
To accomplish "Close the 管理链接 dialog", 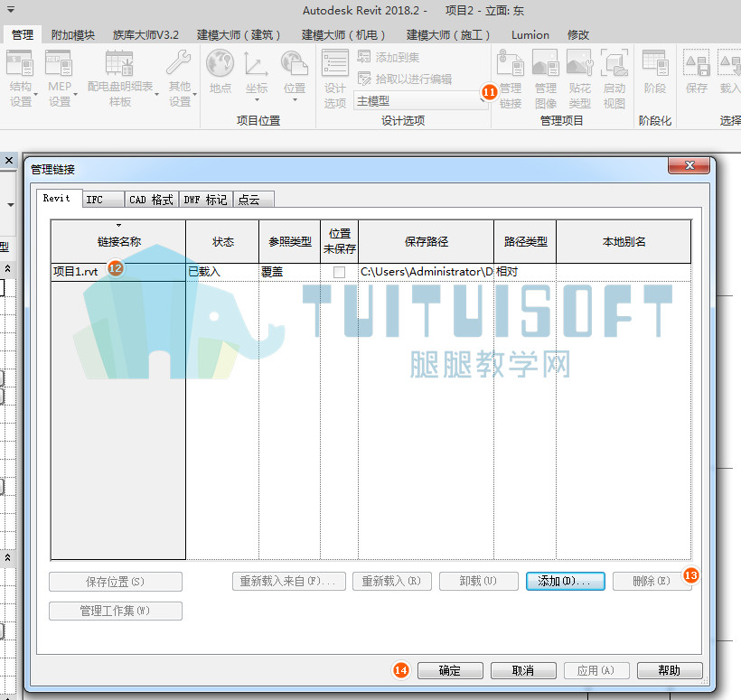I will point(689,165).
